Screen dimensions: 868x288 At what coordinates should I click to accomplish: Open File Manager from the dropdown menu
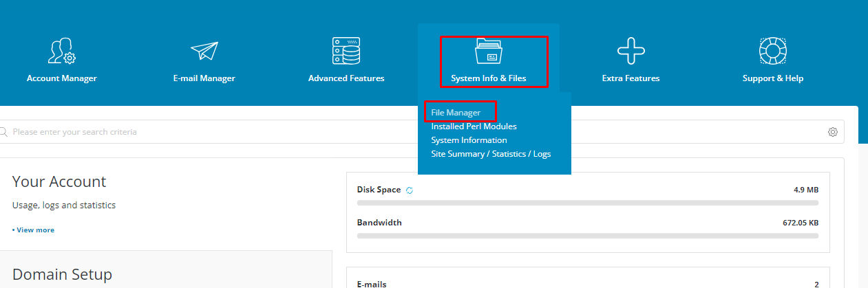[x=456, y=113]
